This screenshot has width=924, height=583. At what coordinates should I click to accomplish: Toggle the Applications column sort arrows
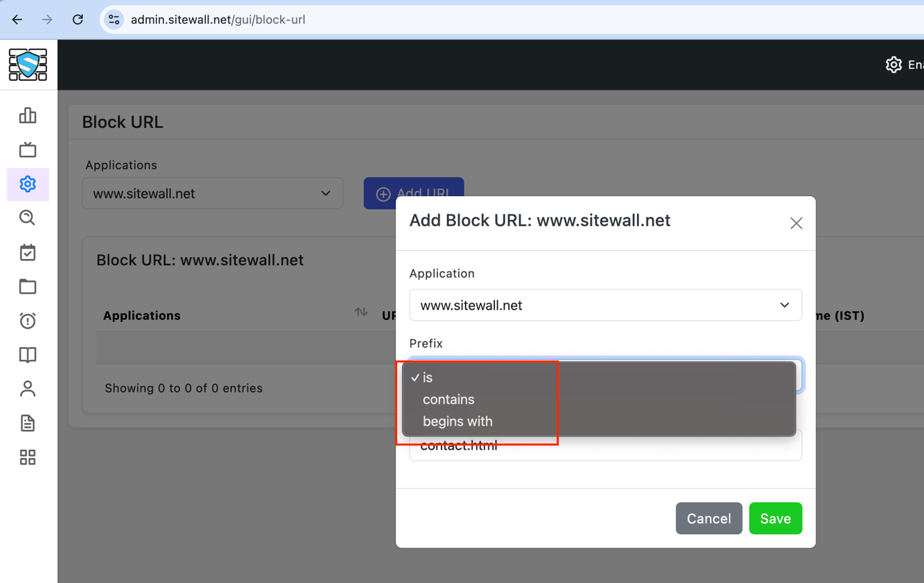tap(361, 311)
